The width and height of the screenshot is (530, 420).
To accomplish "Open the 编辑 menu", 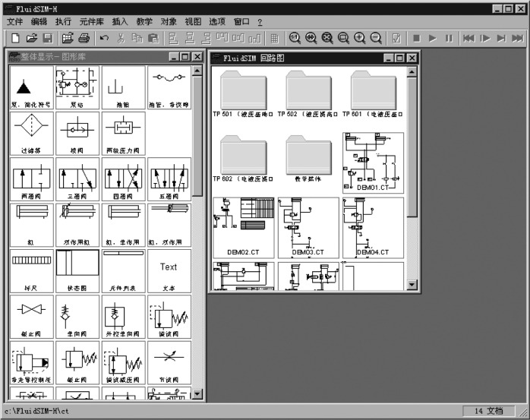I will coord(39,22).
